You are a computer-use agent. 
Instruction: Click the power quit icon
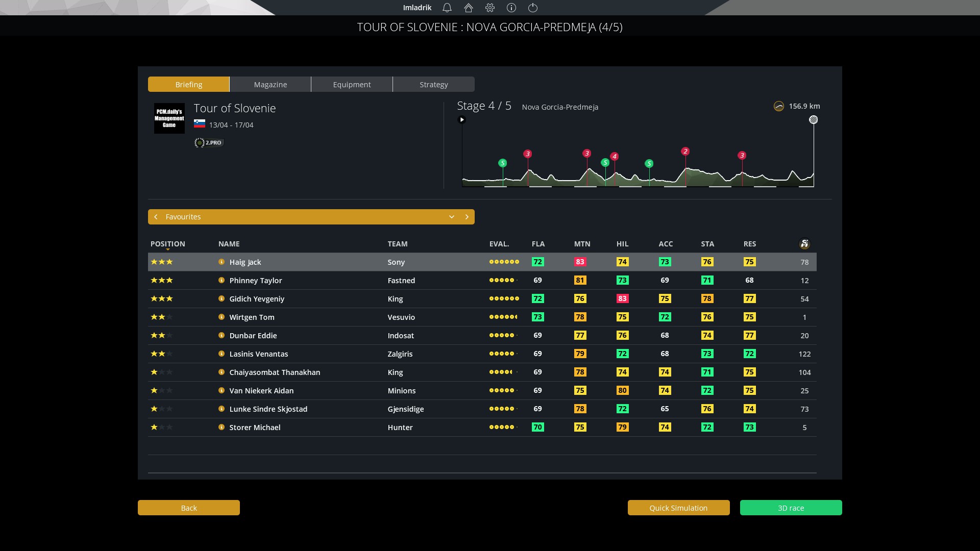click(533, 8)
